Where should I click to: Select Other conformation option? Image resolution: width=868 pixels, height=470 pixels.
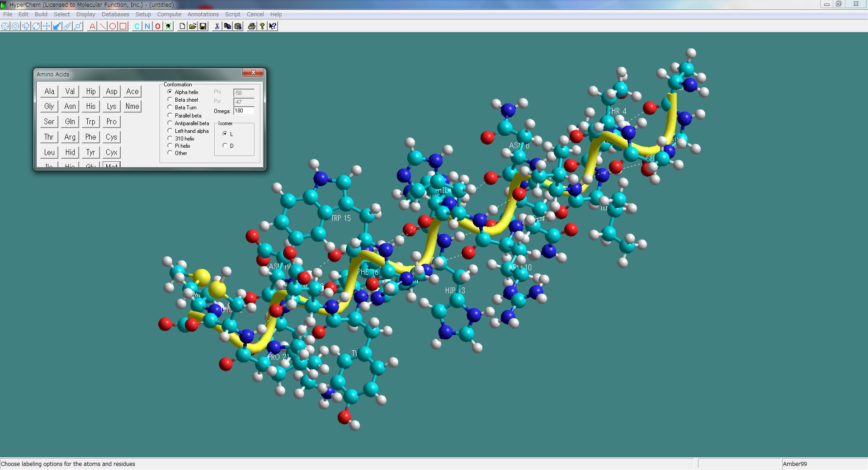(x=177, y=153)
